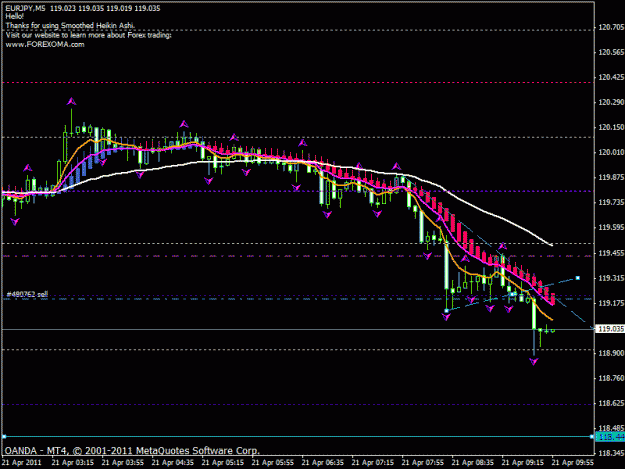Click the 119.875 price scale label

(611, 177)
